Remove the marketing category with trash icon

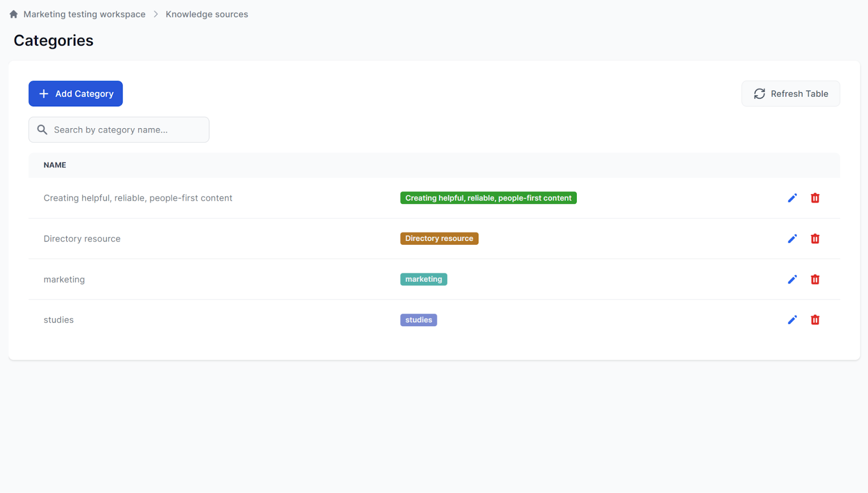tap(815, 280)
